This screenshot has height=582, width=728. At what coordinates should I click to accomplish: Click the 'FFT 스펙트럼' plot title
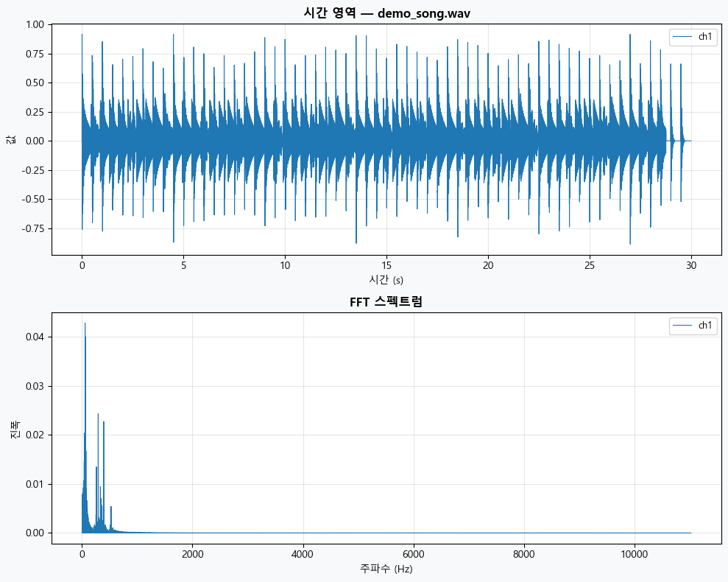pos(386,302)
